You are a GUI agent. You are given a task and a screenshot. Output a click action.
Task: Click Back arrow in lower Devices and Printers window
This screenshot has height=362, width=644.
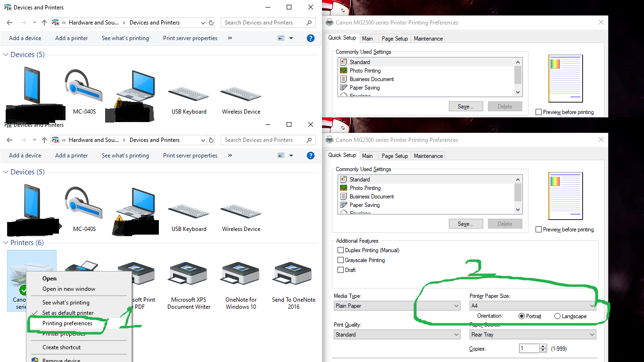[x=10, y=140]
